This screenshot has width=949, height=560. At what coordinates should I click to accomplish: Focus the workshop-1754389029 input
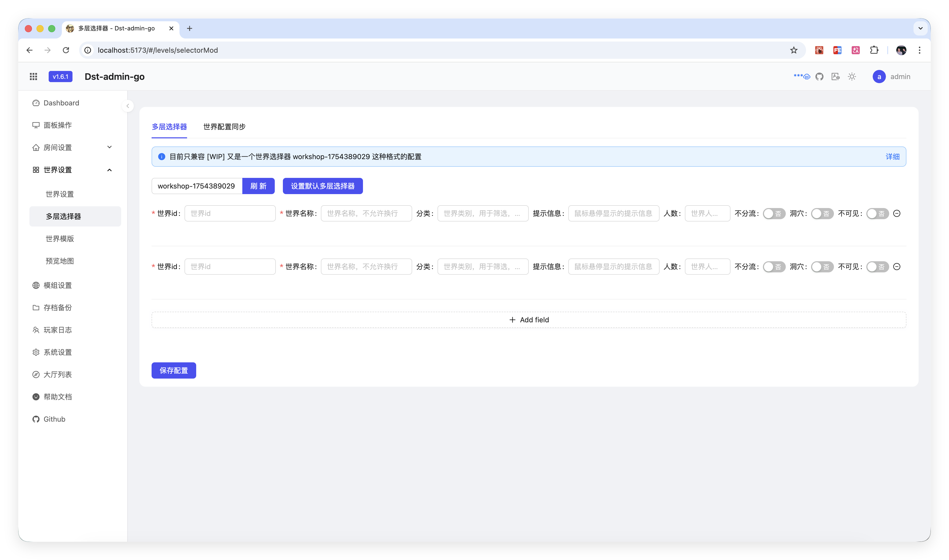click(x=197, y=186)
